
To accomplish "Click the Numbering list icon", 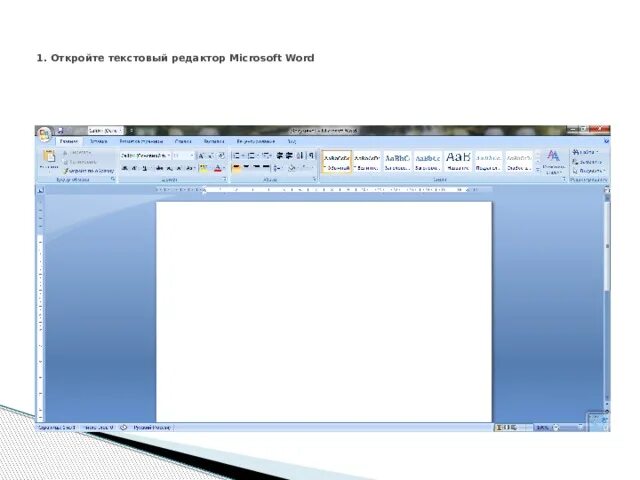I will (x=252, y=156).
